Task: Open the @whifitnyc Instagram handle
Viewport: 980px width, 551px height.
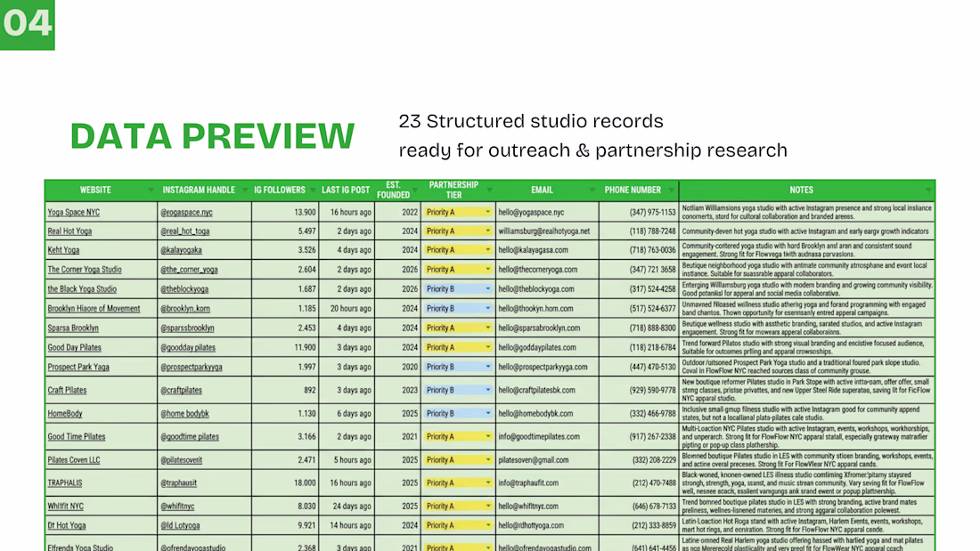Action: 177,506
